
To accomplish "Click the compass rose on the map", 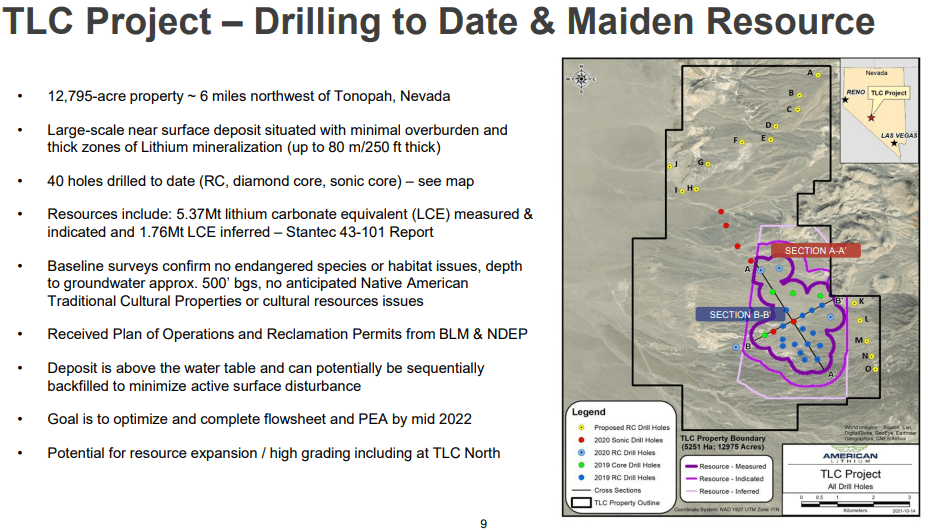I will click(581, 78).
